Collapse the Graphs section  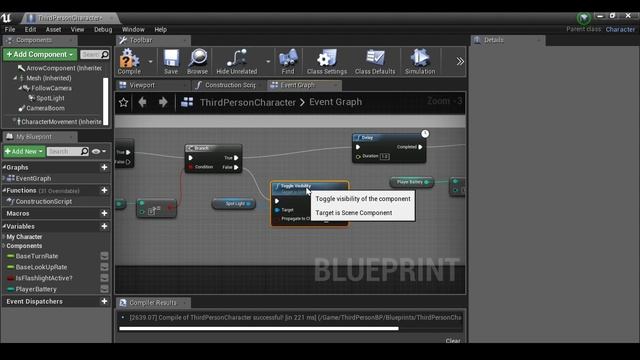(4, 167)
